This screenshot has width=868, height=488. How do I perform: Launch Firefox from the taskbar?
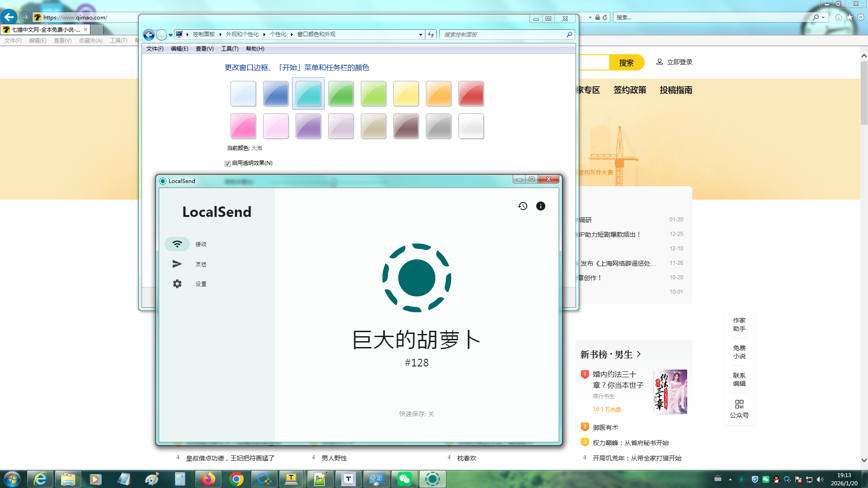(208, 479)
